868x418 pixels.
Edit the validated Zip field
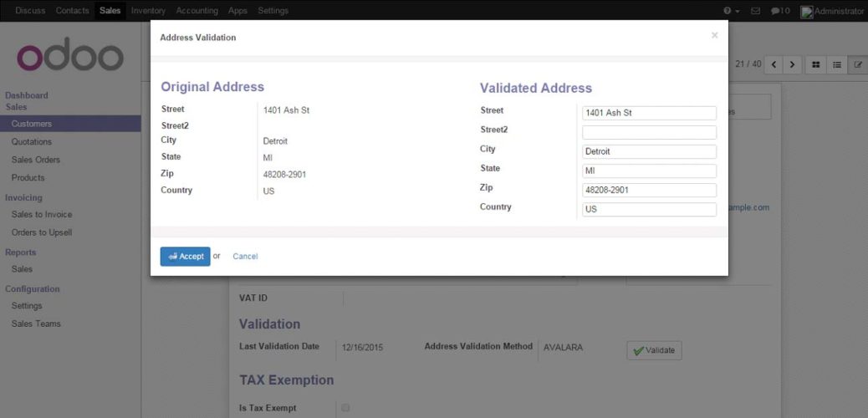click(x=650, y=191)
